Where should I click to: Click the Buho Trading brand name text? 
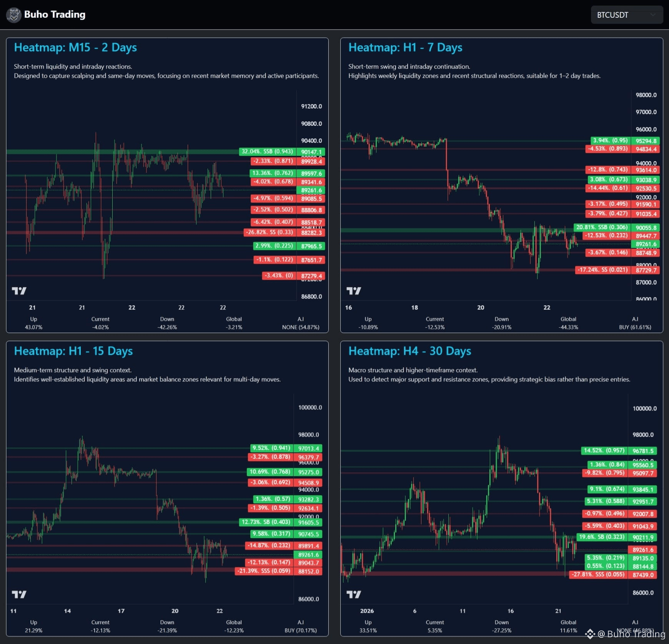point(55,15)
